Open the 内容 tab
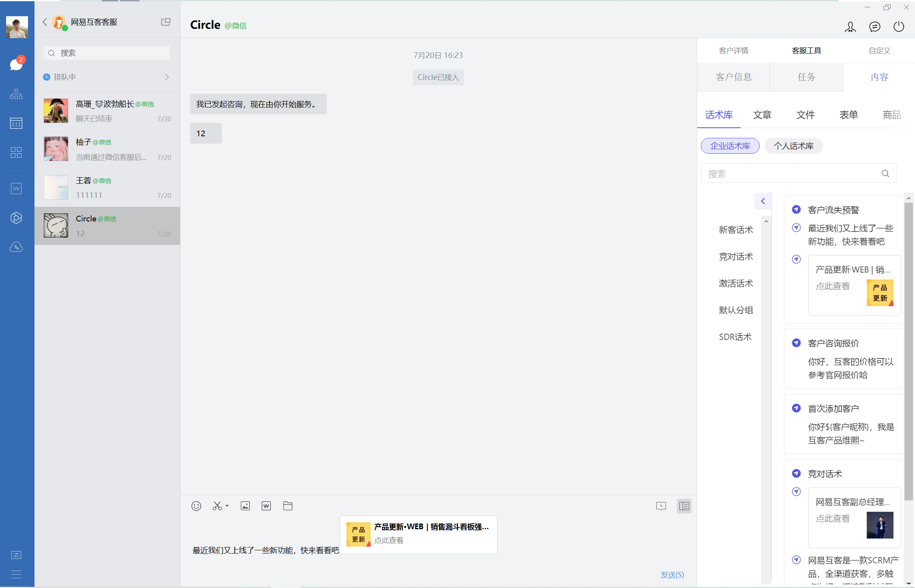915x588 pixels. (879, 77)
